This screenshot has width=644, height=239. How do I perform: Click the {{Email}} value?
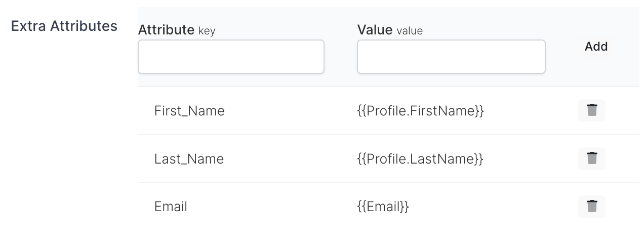[383, 207]
